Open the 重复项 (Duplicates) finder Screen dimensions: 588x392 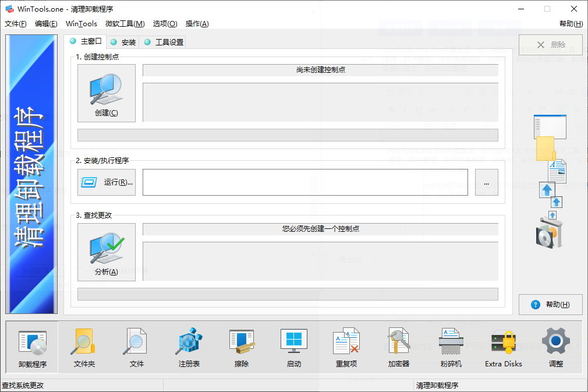click(346, 347)
